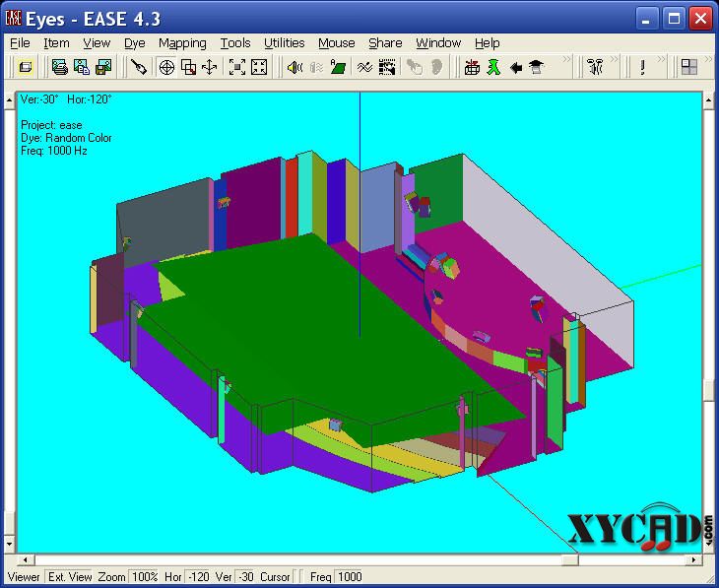Click the greyed speaker waves icon
719x588 pixels.
(316, 67)
